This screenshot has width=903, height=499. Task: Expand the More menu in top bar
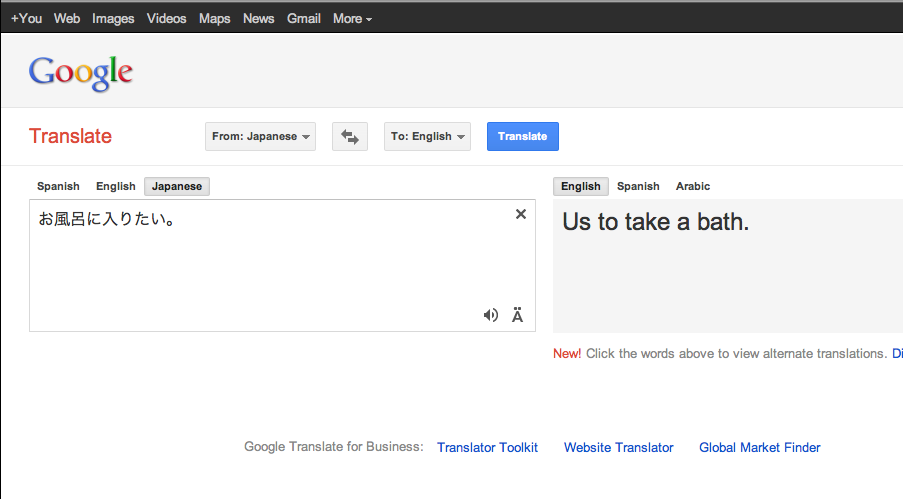pos(352,18)
